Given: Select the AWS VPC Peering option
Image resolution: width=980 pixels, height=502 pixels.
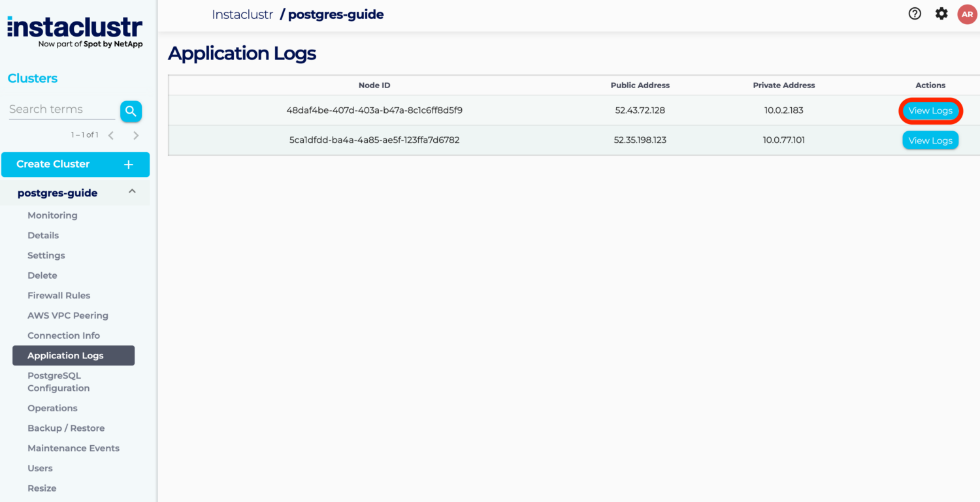Looking at the screenshot, I should (68, 315).
